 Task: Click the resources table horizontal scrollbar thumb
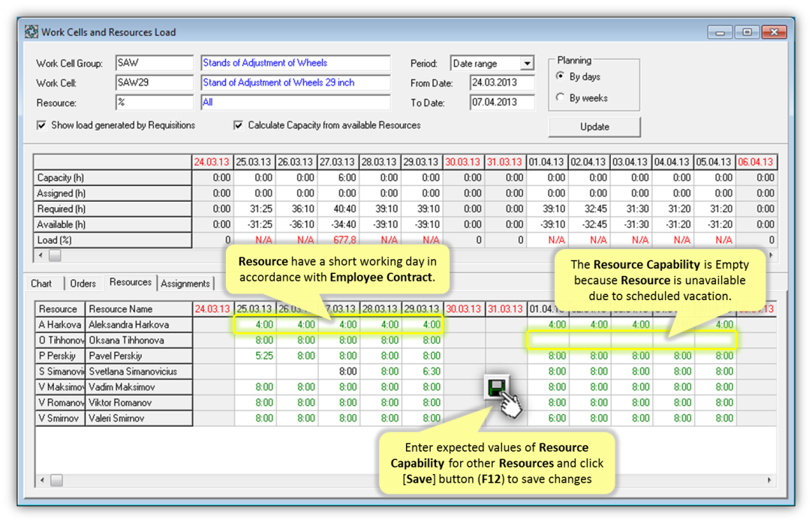pyautogui.click(x=56, y=480)
